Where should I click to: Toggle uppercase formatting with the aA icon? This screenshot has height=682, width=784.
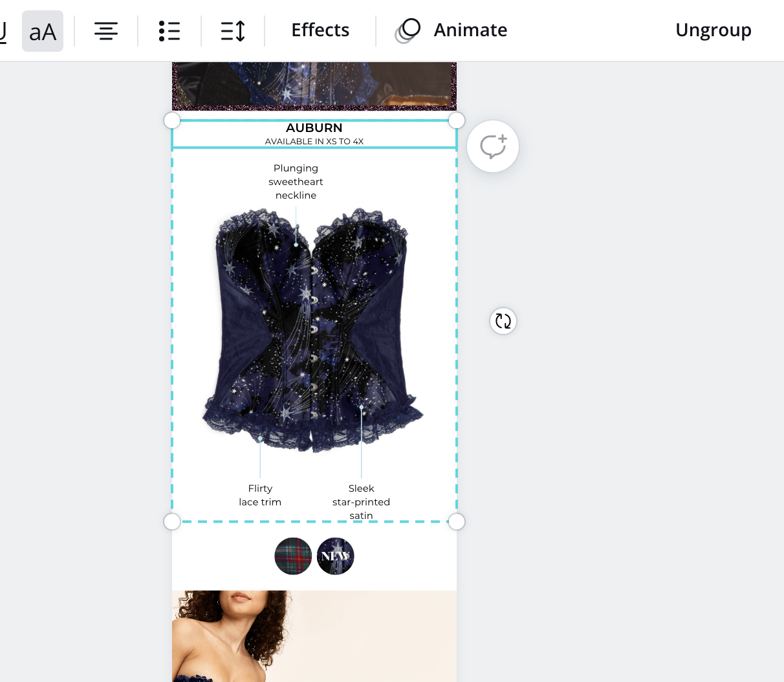(43, 30)
